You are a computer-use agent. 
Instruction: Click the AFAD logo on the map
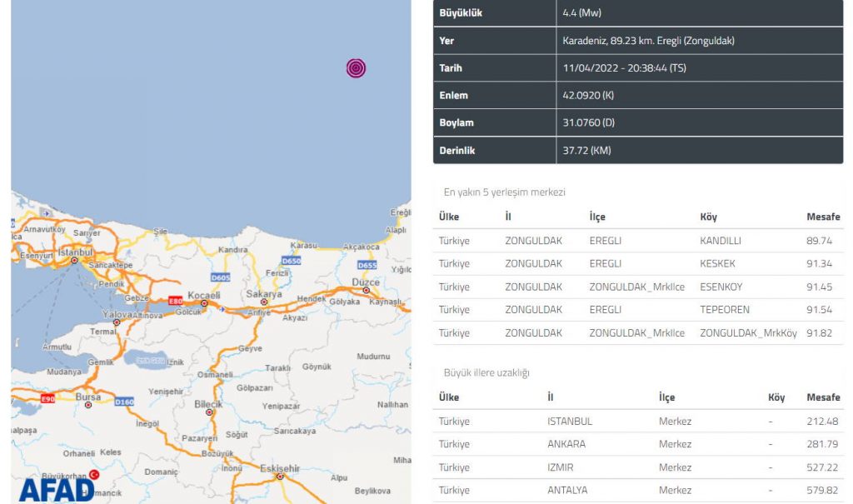[x=57, y=490]
